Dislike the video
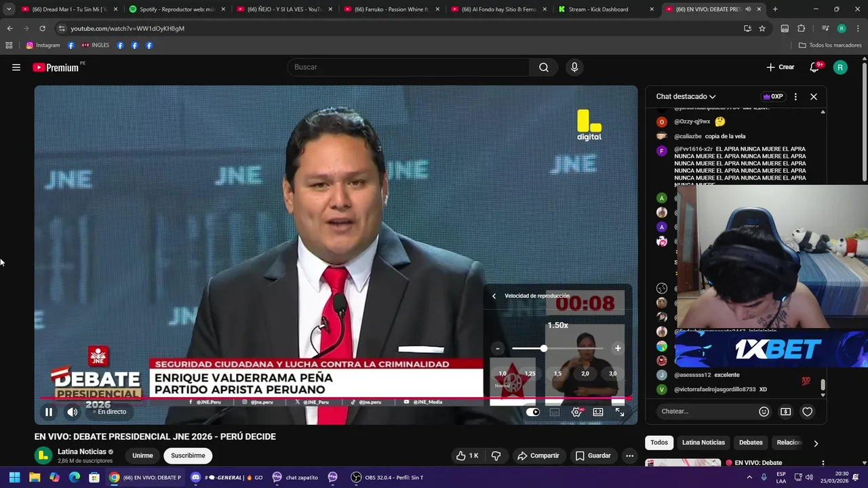Viewport: 868px width, 488px height. [x=496, y=455]
